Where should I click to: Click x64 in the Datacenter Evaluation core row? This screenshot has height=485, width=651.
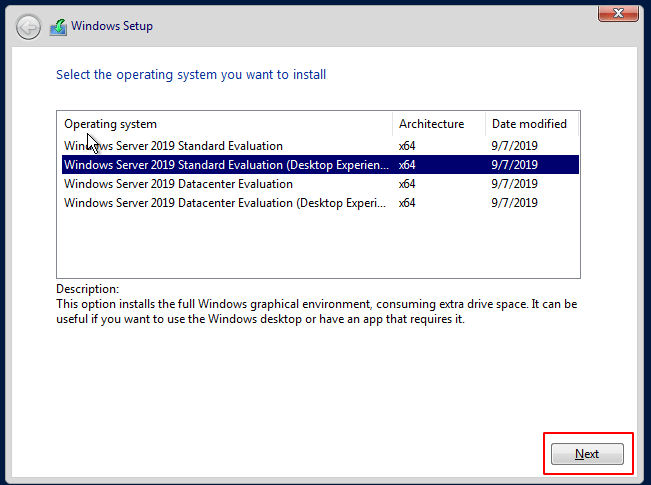407,184
